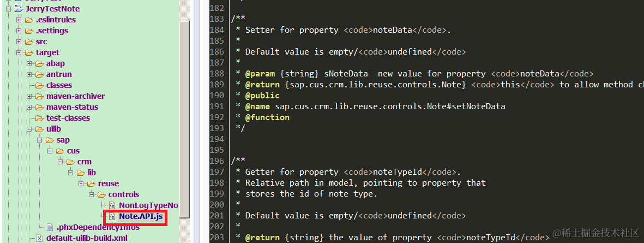Click line number 203 in the gutter

click(x=217, y=237)
